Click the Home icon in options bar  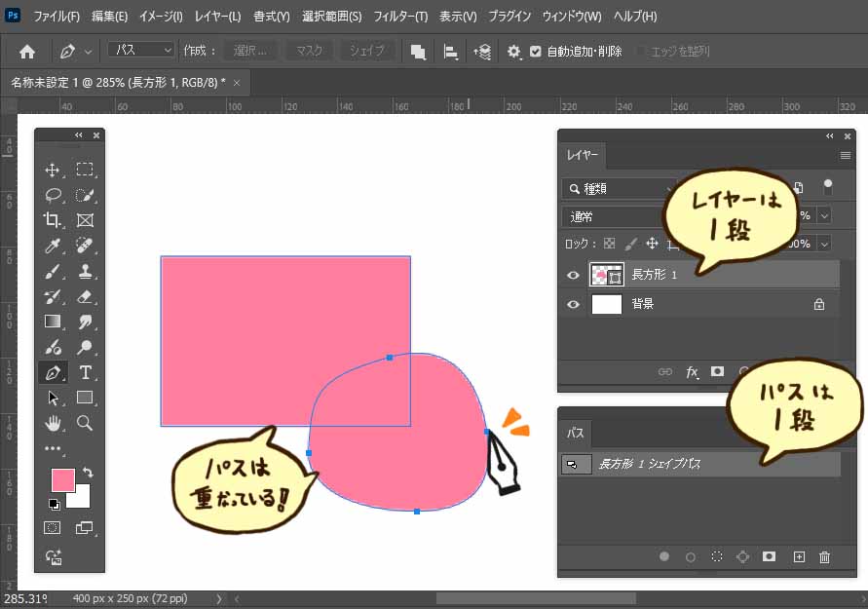(x=27, y=52)
